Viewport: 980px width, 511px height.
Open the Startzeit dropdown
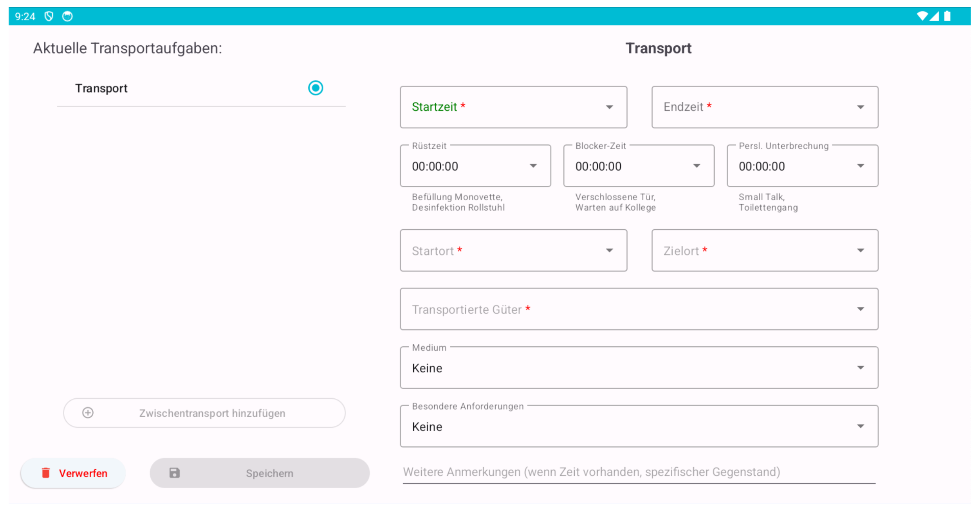click(513, 107)
